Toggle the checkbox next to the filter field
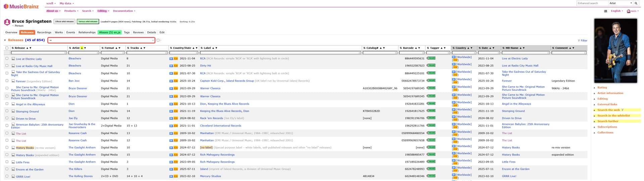644x181 pixels. 158,40
